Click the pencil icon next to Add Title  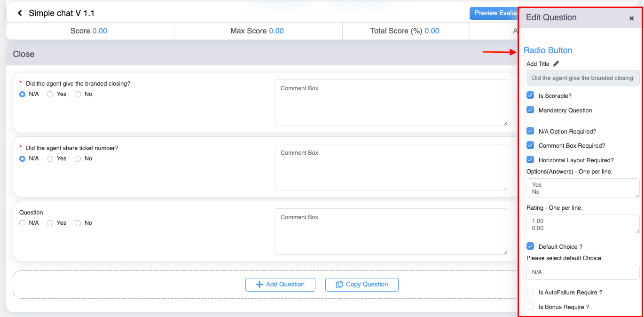pos(556,63)
